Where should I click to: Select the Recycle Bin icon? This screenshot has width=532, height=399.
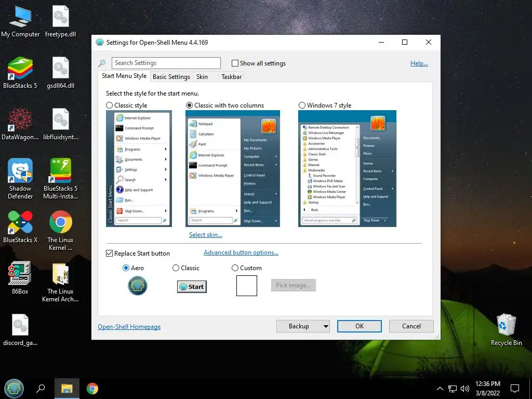point(506,330)
